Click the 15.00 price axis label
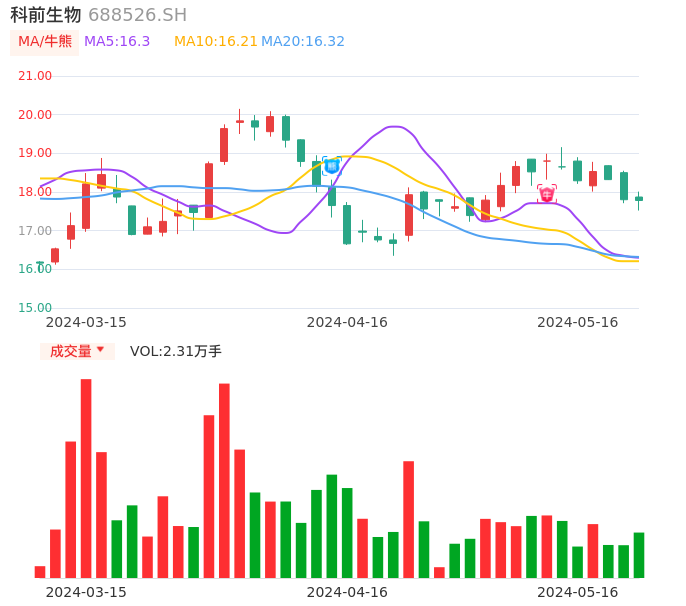 coord(36,308)
